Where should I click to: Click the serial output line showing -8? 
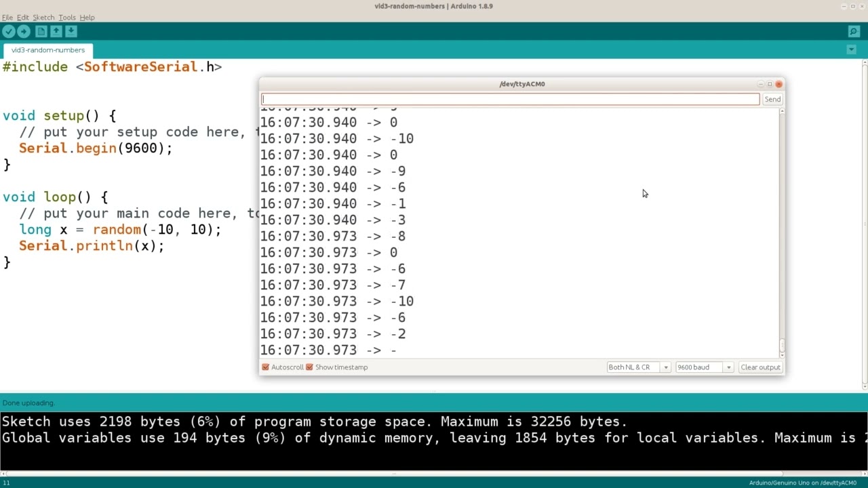(x=333, y=237)
